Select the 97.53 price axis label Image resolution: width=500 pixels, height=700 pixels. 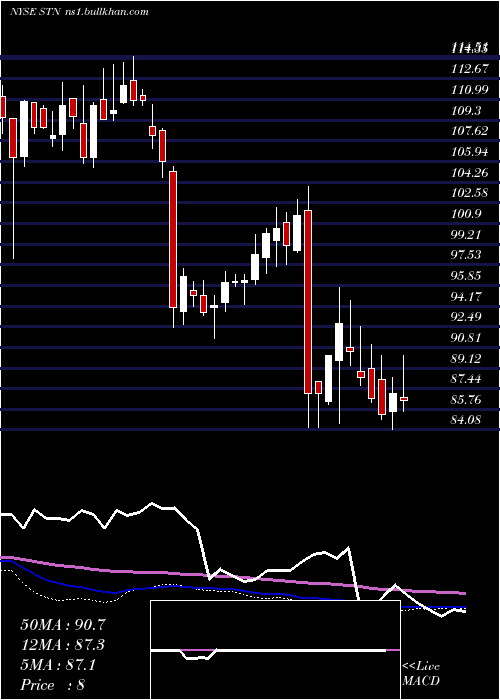[466, 254]
